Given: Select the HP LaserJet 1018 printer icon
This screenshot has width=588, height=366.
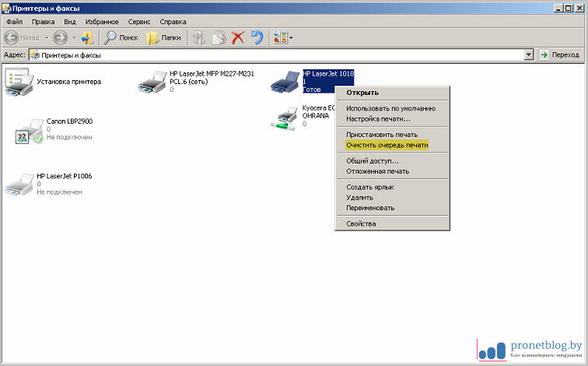Looking at the screenshot, I should (x=285, y=82).
